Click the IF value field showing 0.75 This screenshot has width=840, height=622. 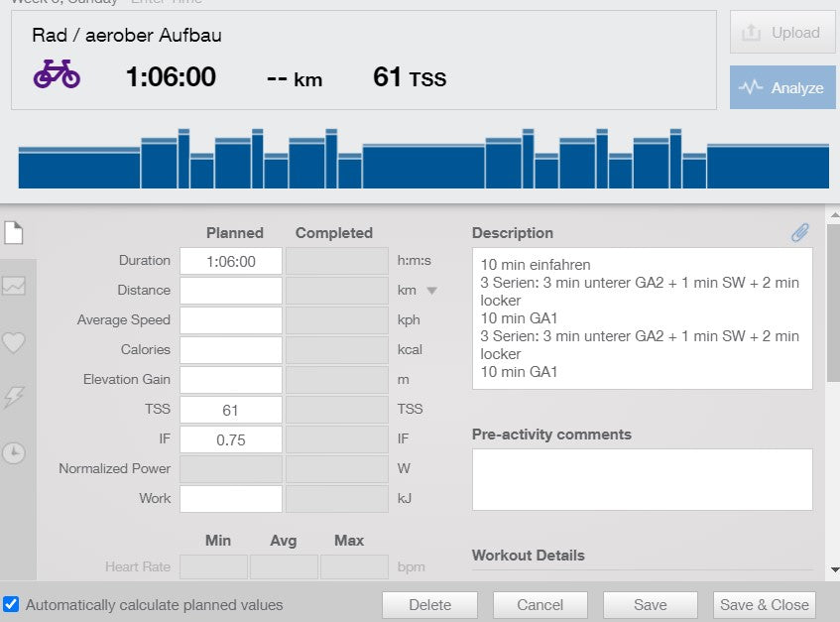pyautogui.click(x=230, y=438)
